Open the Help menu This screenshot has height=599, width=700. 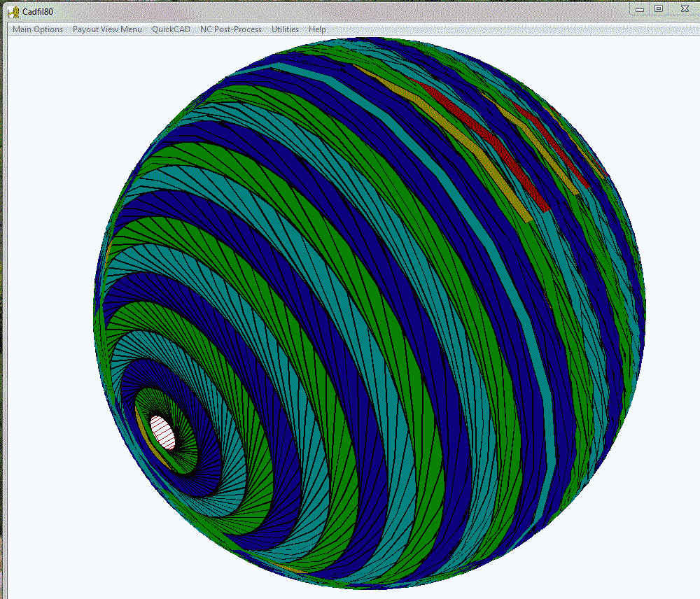[317, 29]
